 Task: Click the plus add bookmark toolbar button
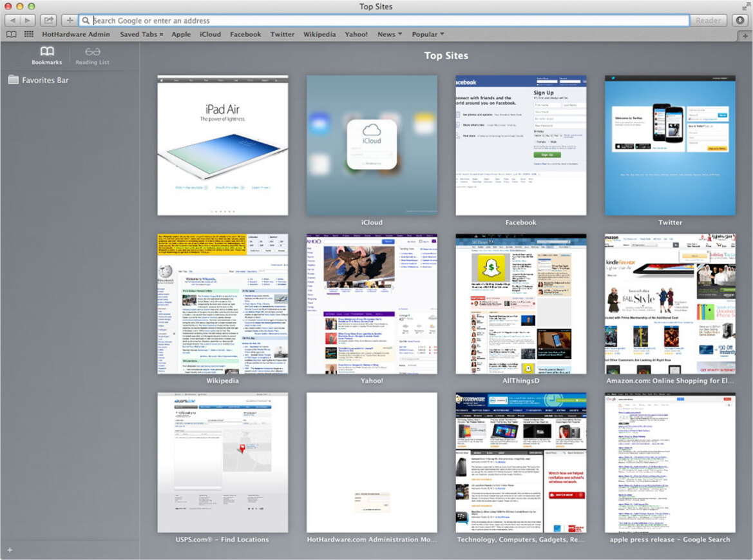(70, 20)
